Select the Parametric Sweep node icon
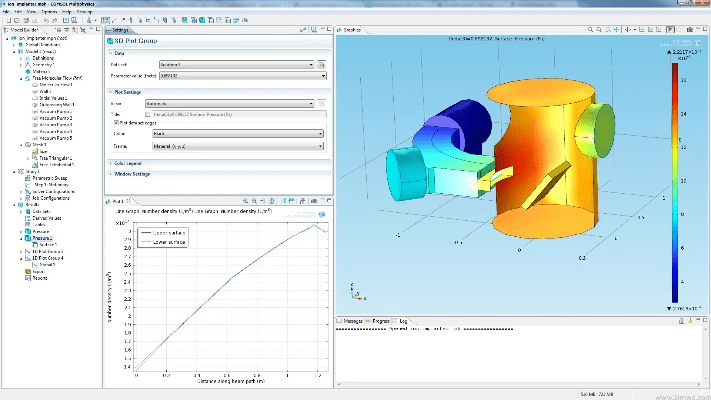This screenshot has width=711, height=400. [x=27, y=178]
